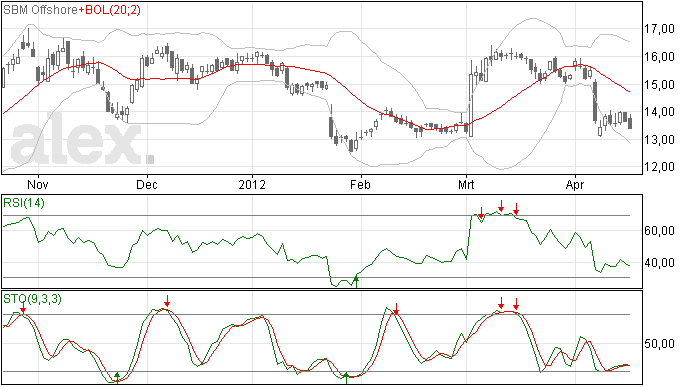The height and width of the screenshot is (387, 690).
Task: Click the 13,00 price axis label
Action: [659, 140]
